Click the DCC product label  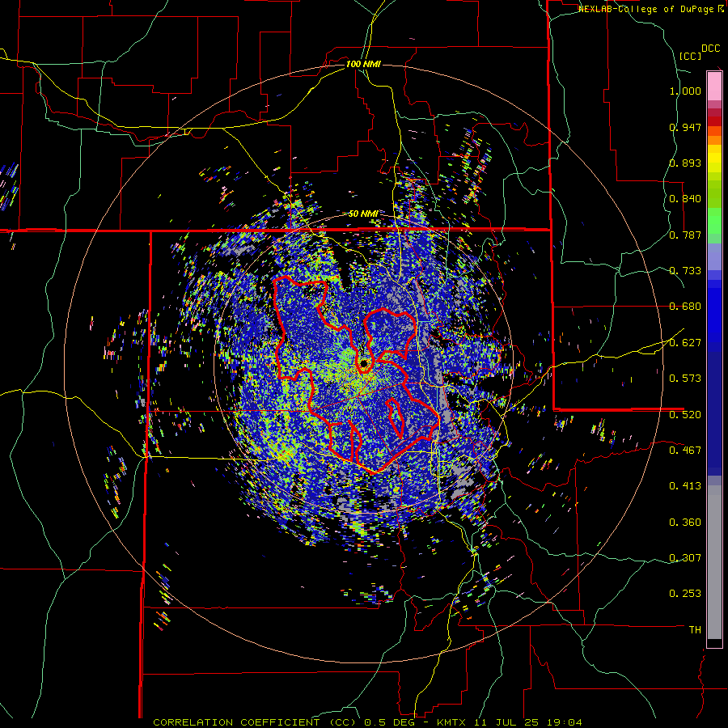point(711,49)
